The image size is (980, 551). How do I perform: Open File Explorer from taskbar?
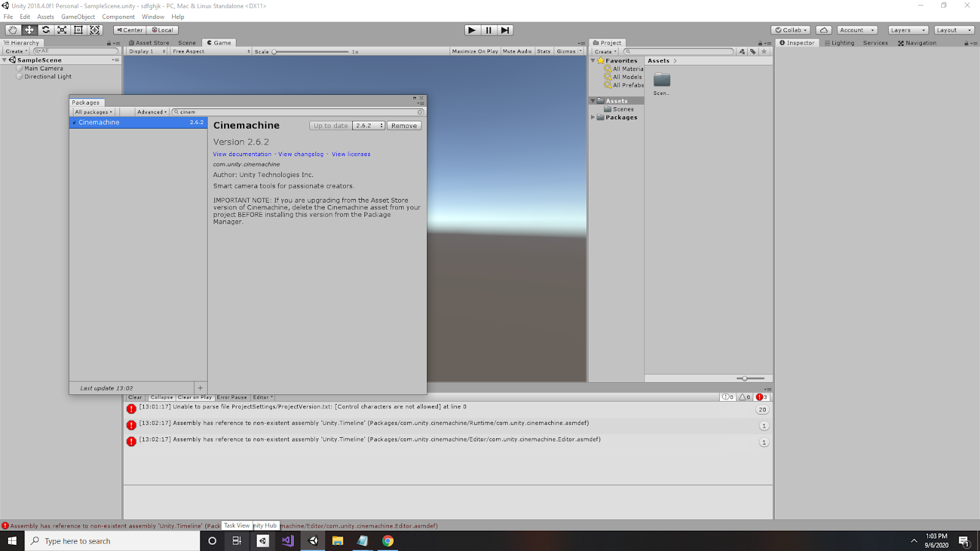click(337, 541)
